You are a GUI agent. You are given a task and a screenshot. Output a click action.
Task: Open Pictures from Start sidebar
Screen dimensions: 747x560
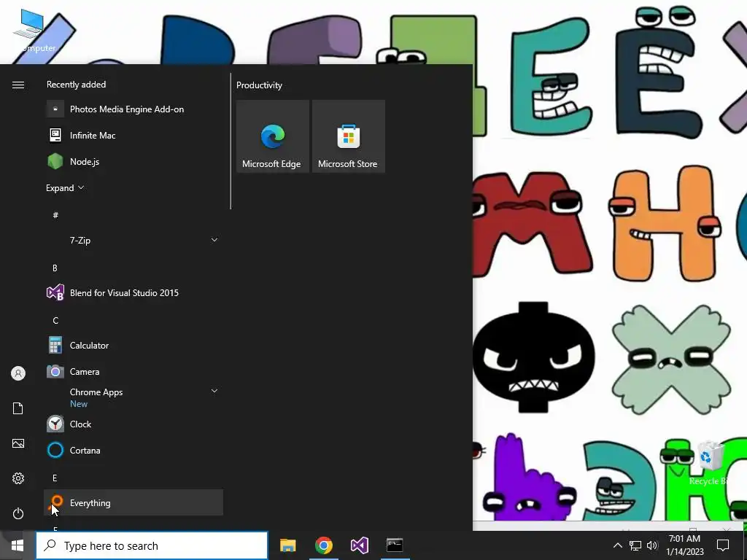(18, 443)
